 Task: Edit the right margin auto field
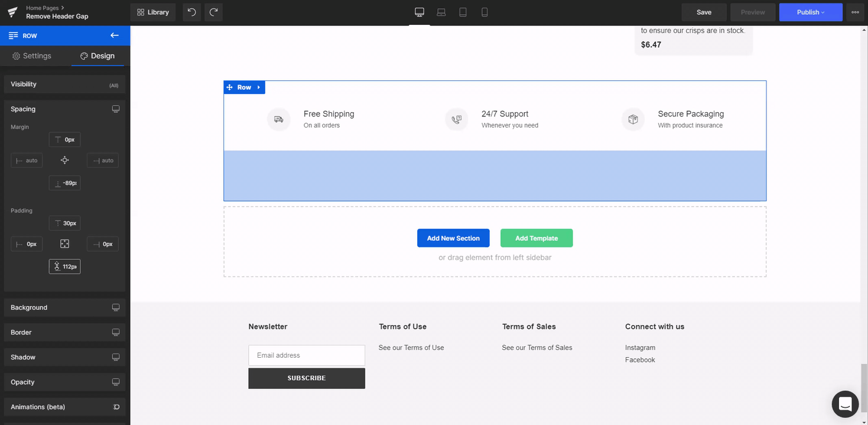click(x=103, y=161)
